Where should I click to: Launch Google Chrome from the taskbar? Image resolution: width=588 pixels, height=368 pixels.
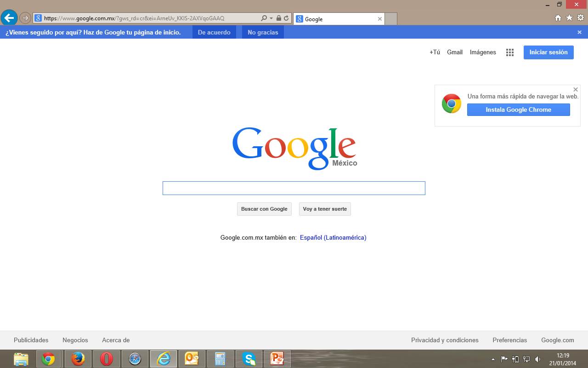48,359
